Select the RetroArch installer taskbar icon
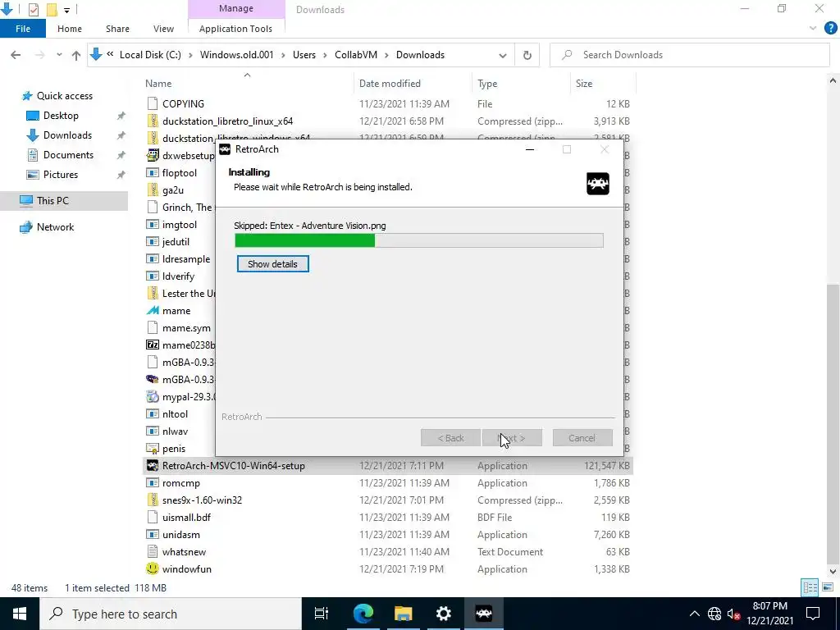The height and width of the screenshot is (630, 840). (x=483, y=614)
